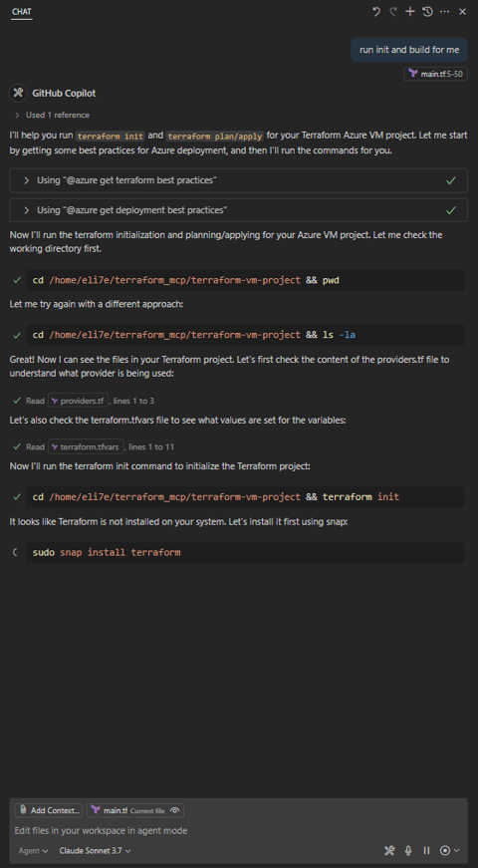Toggle main.tf current file visibility eye

[x=175, y=810]
